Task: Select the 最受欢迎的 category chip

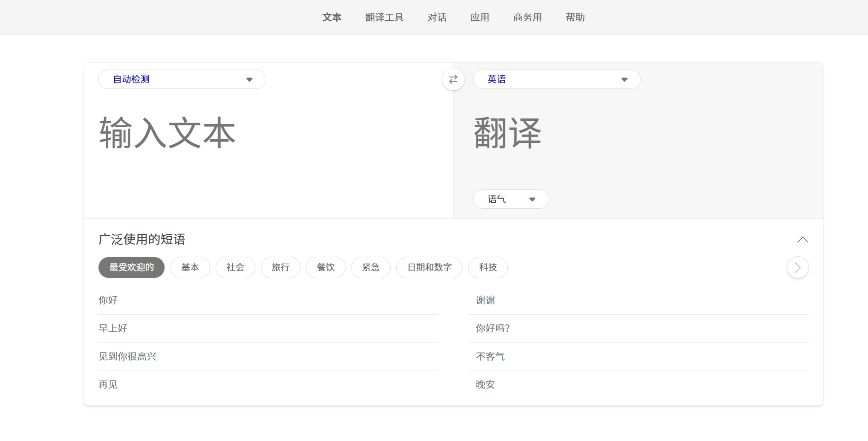Action: pos(131,267)
